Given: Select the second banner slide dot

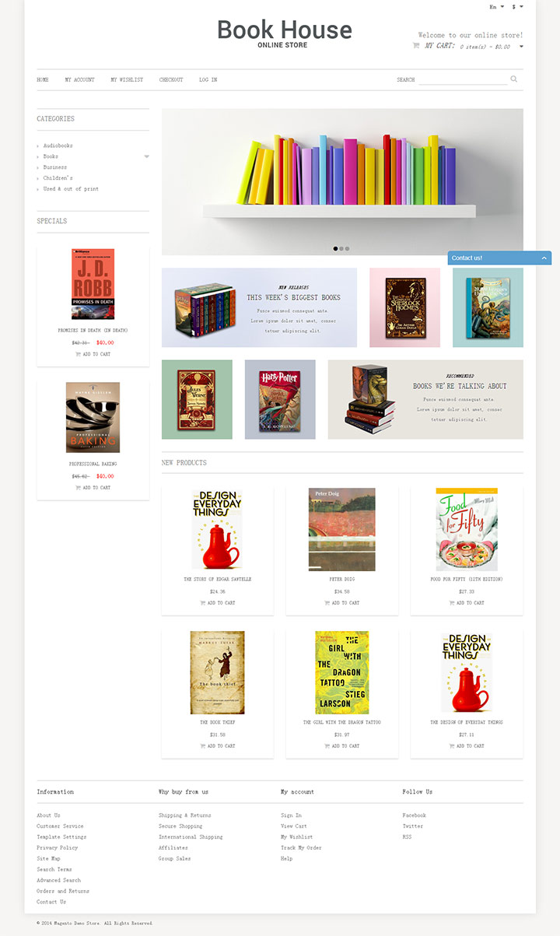Looking at the screenshot, I should tap(341, 249).
